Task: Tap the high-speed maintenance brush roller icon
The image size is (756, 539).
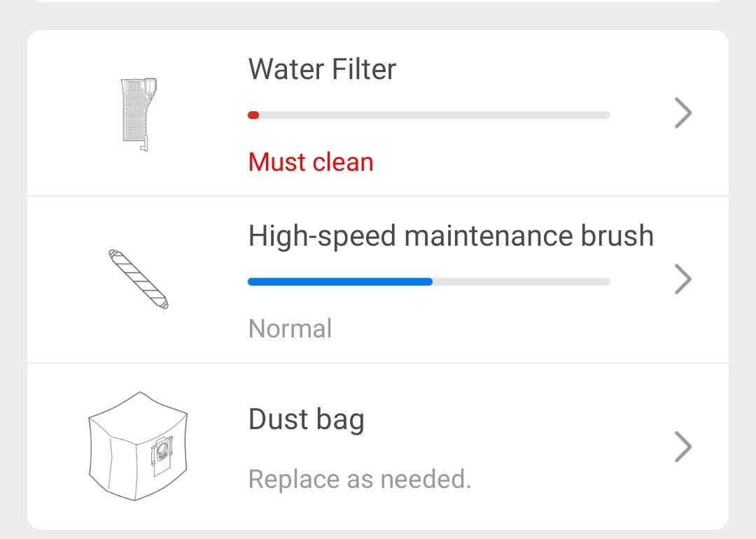Action: (139, 279)
